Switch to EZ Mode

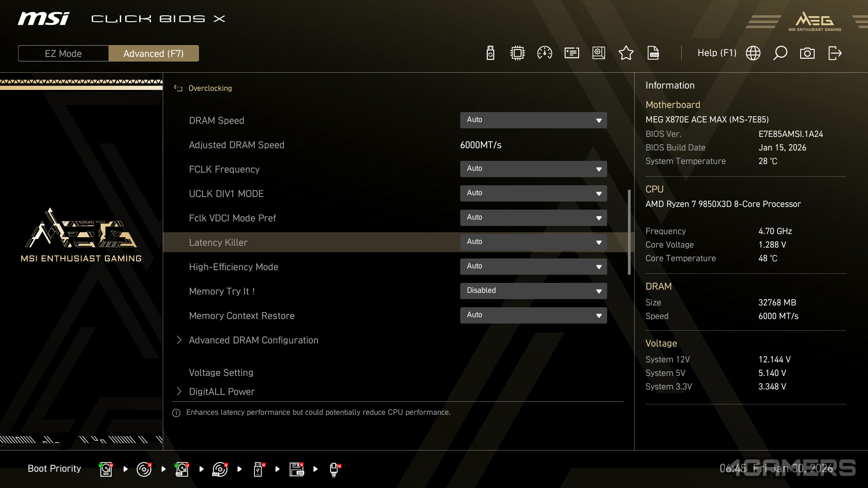coord(63,53)
